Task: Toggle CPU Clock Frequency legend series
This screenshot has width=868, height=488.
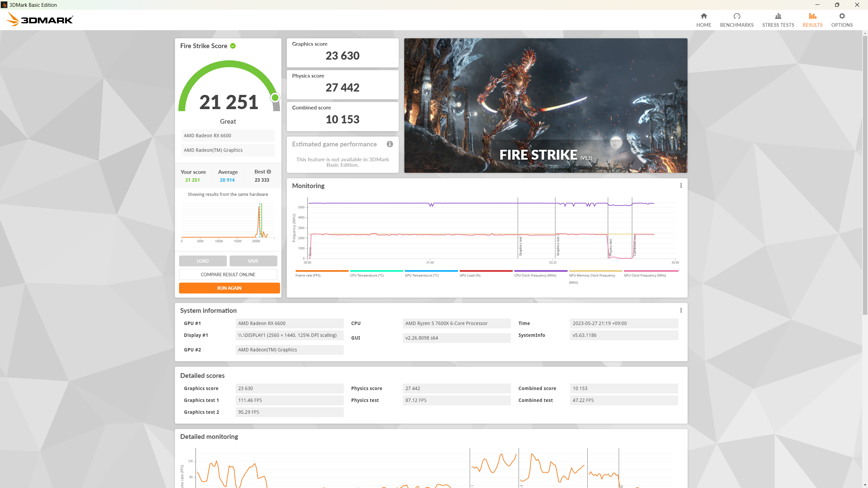Action: 541,273
